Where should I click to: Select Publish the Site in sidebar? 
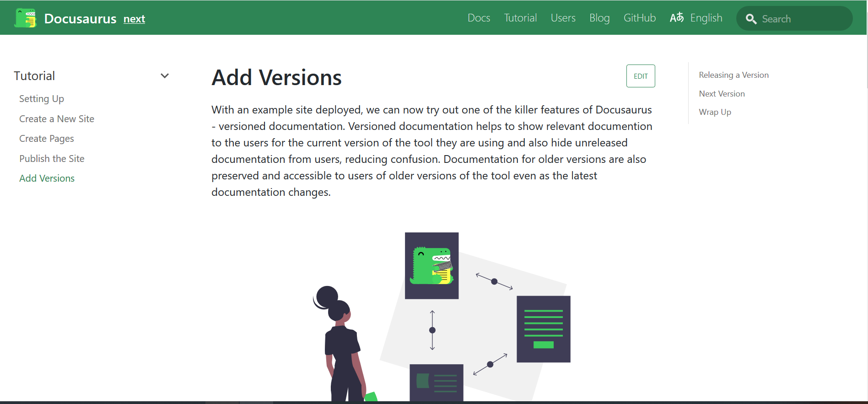(52, 159)
